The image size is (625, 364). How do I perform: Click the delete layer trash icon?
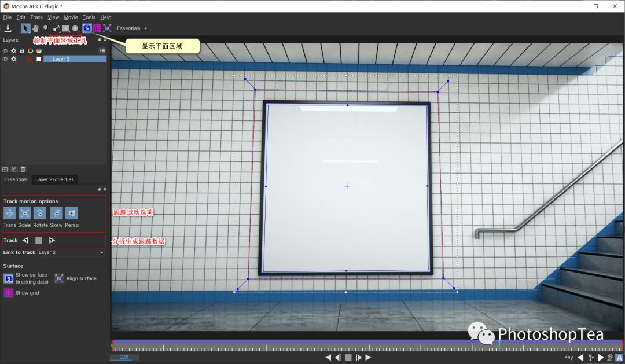[23, 169]
